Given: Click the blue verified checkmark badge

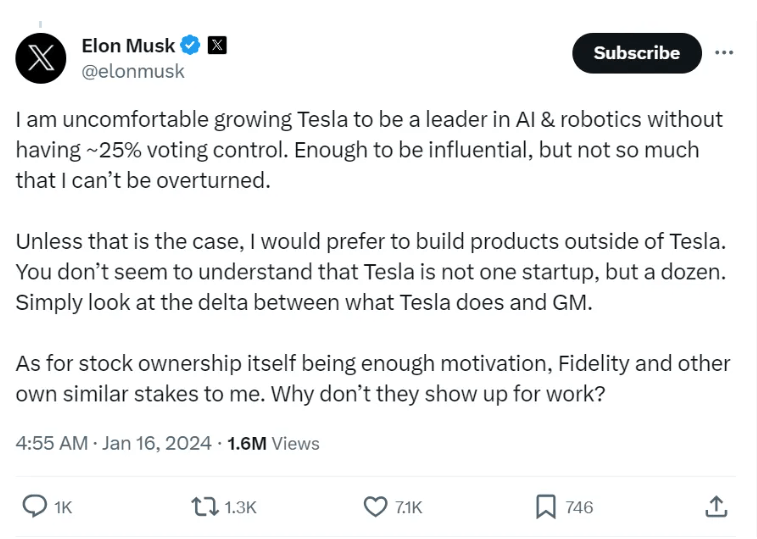Looking at the screenshot, I should point(190,45).
